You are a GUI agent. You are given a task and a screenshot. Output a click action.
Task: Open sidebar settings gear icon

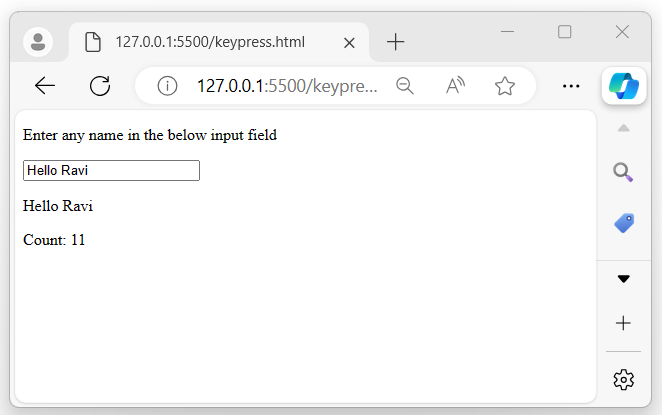(623, 379)
